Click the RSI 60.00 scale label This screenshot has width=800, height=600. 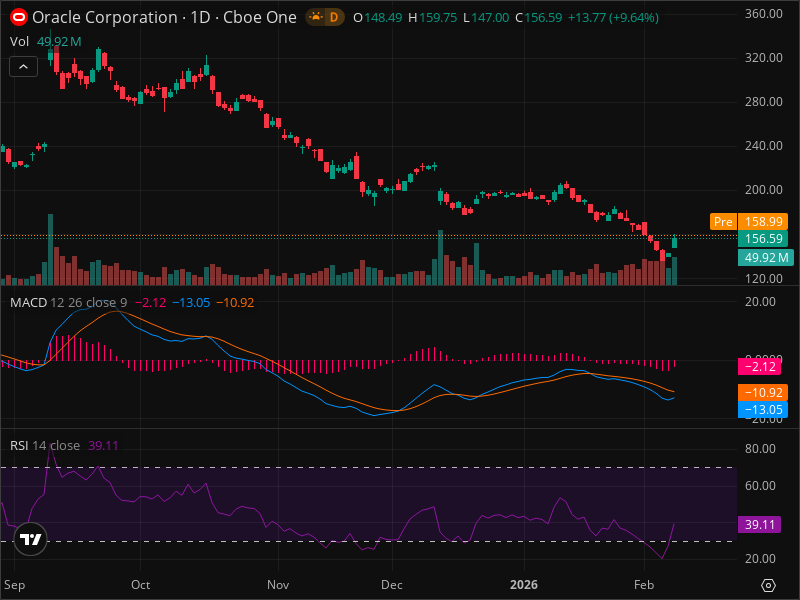click(x=760, y=485)
